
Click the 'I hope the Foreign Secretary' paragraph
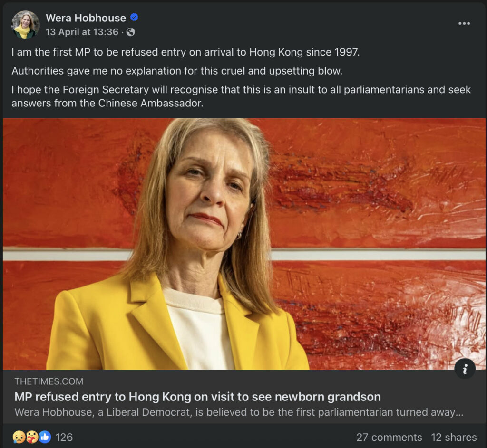241,96
